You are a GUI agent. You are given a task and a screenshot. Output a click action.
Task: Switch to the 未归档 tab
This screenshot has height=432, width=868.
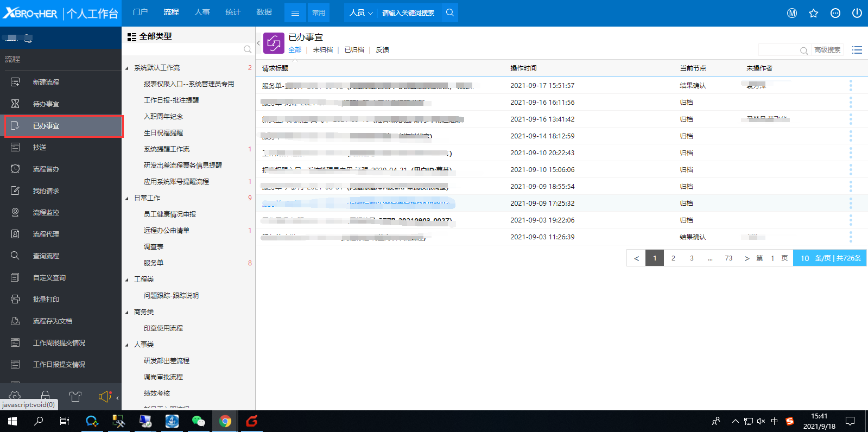coord(322,50)
